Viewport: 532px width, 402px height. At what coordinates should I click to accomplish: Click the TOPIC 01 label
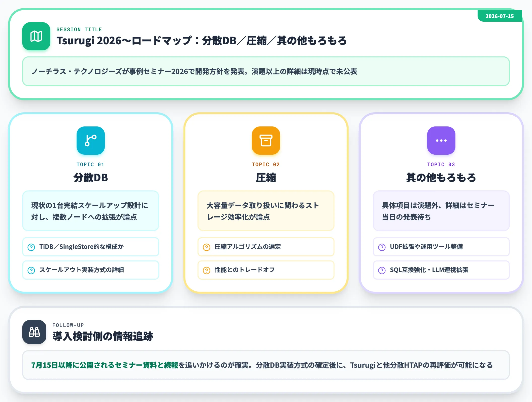[x=90, y=164]
